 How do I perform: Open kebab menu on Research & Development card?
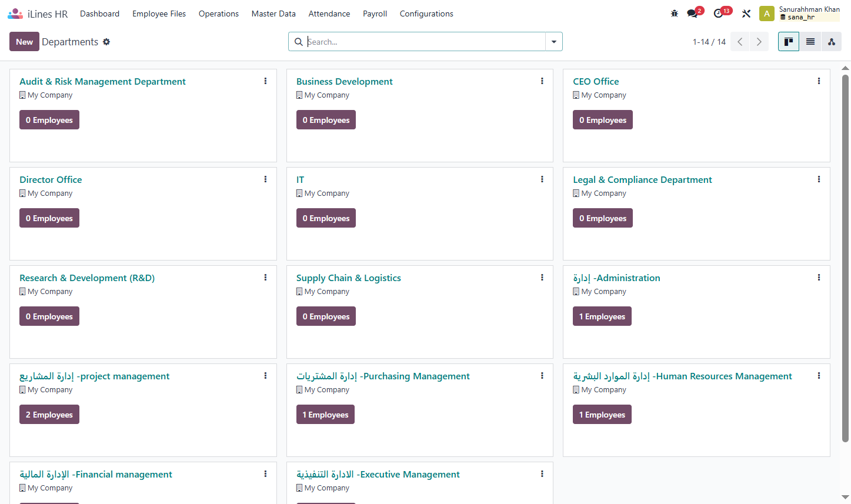(x=265, y=278)
